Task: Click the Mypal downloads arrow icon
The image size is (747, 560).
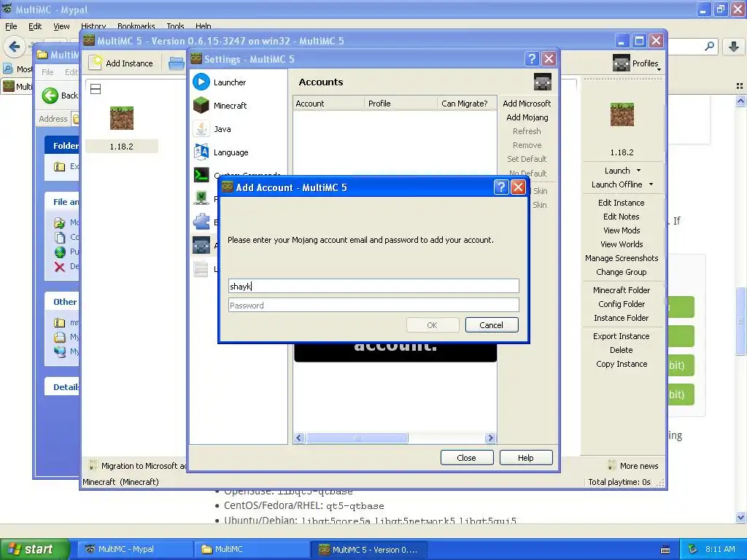Action: tap(734, 46)
